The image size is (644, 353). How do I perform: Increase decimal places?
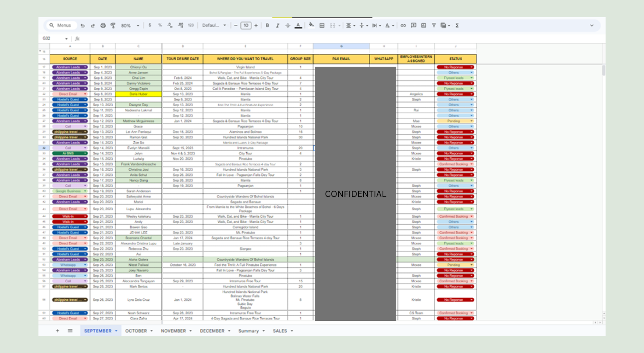click(181, 25)
